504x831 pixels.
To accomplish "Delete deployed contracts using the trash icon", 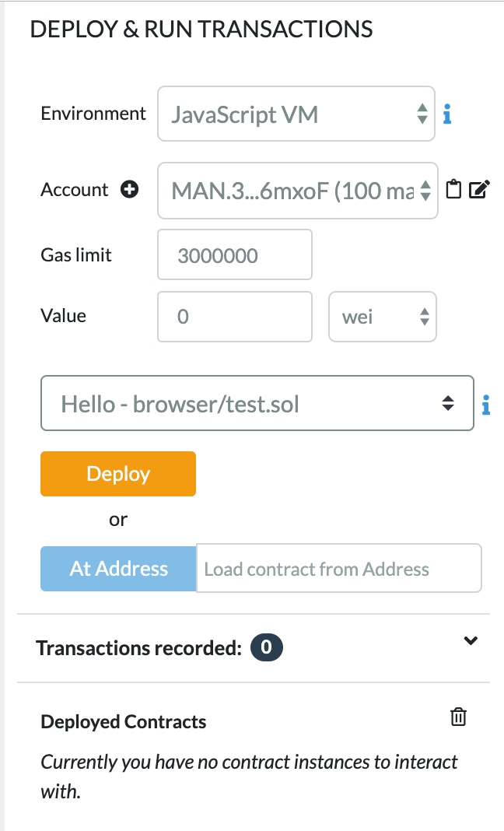I will (459, 717).
